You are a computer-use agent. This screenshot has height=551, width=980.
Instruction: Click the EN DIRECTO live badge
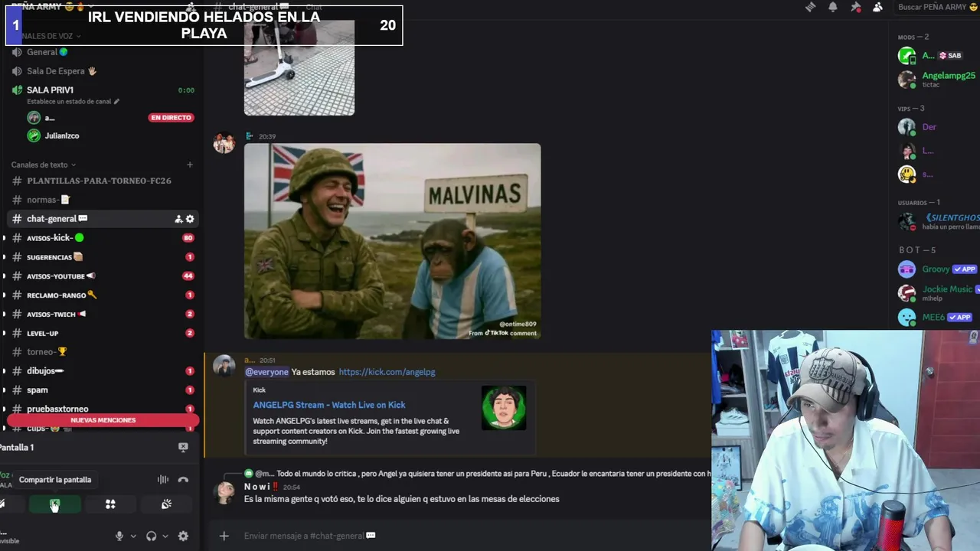171,118
